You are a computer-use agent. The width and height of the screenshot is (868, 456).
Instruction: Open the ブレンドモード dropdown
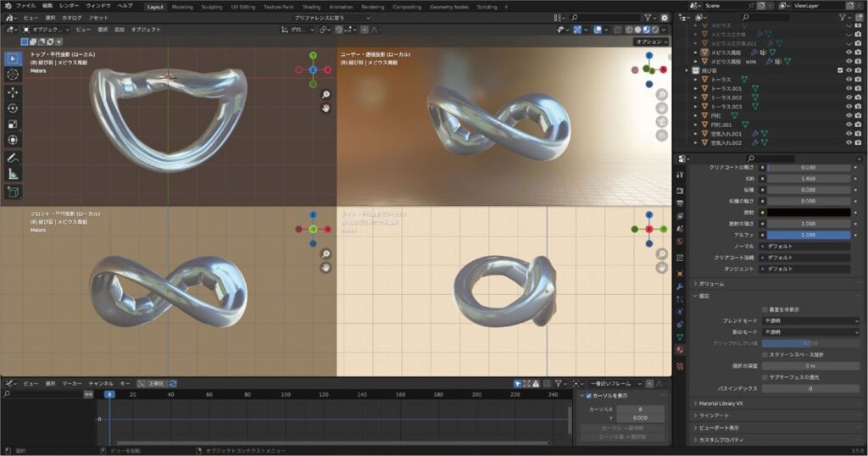tap(811, 320)
